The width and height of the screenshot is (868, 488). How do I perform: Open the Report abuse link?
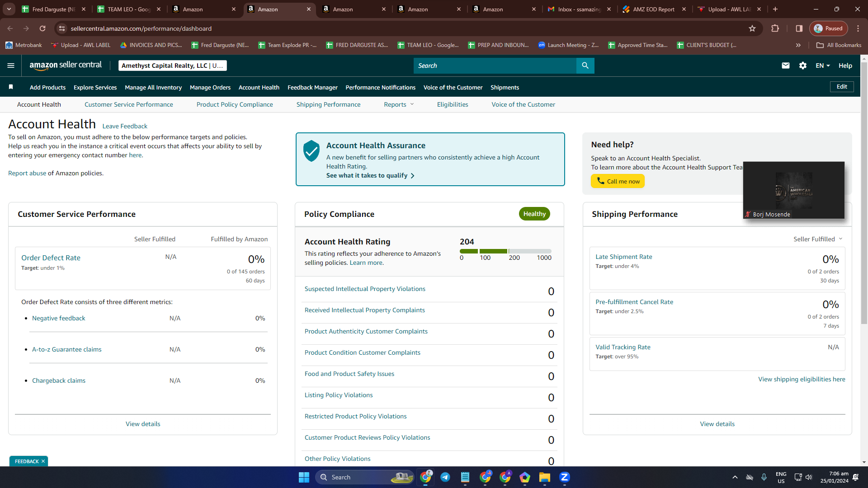pyautogui.click(x=27, y=173)
